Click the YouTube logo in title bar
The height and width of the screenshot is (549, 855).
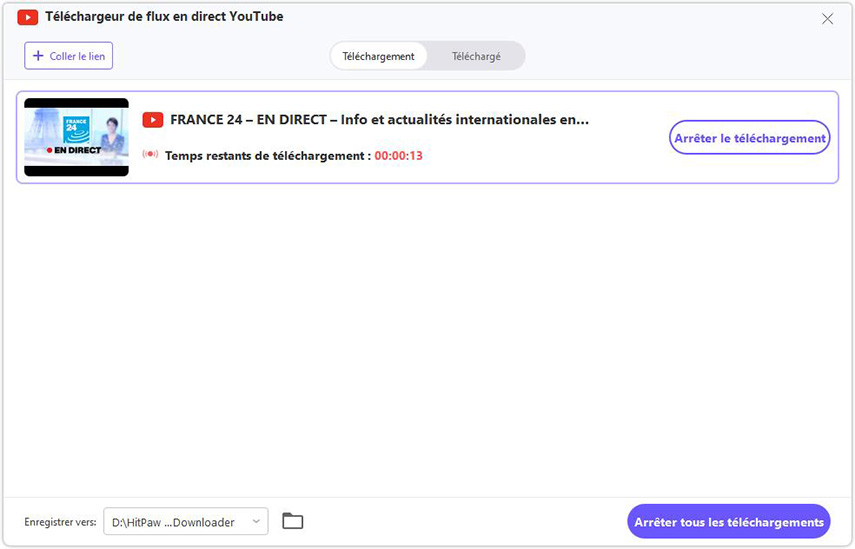[27, 17]
